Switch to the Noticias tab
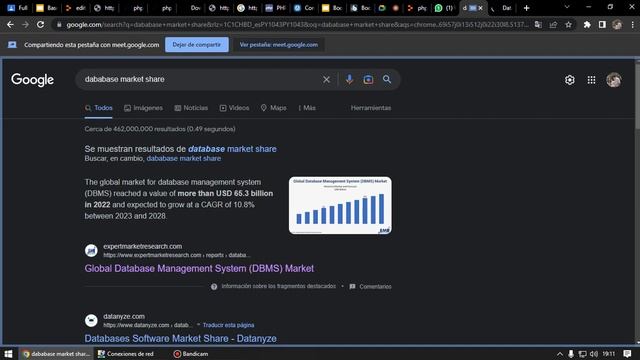640x360 pixels. (x=191, y=108)
